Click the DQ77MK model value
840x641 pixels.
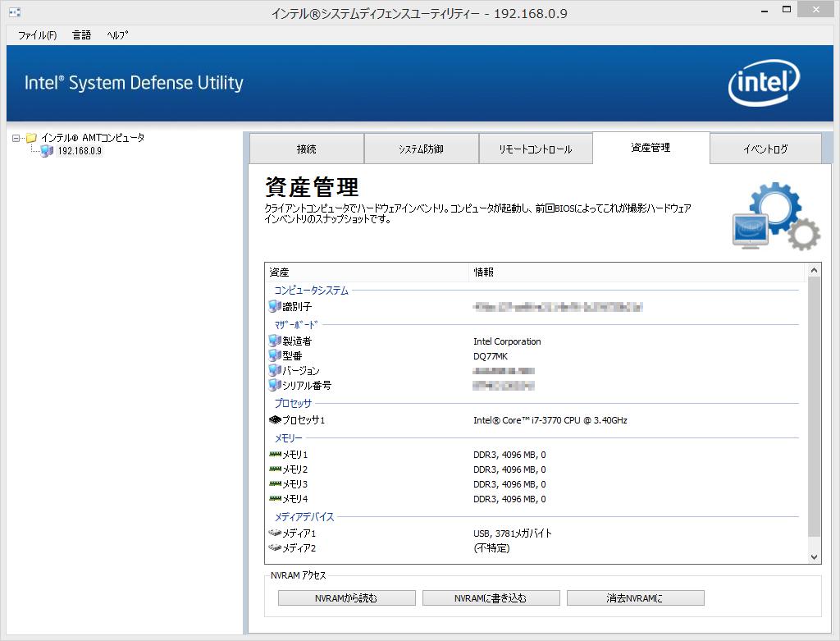[x=491, y=356]
